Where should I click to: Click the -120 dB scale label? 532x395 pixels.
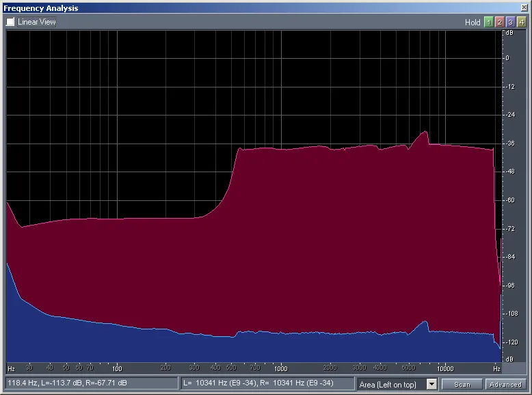[512, 342]
